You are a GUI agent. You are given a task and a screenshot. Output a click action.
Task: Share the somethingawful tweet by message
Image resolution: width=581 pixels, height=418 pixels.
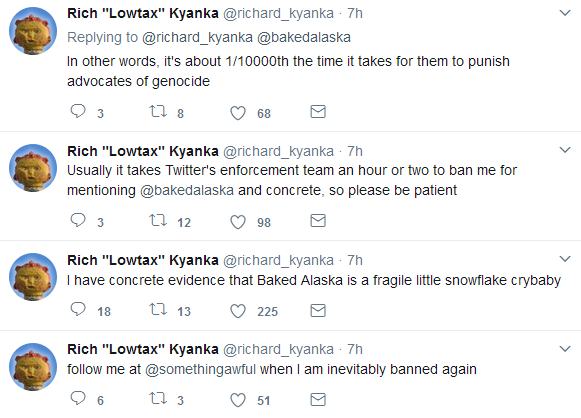point(318,399)
